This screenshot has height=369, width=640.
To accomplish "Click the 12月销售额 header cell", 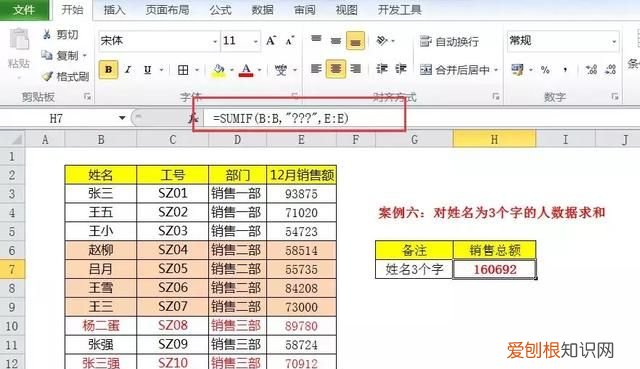I will [x=301, y=175].
